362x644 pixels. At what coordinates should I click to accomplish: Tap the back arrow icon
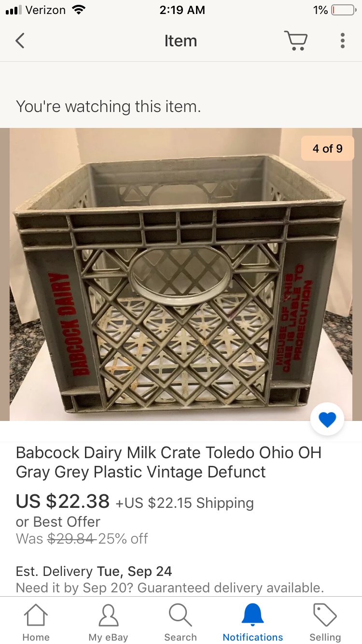pos(20,41)
